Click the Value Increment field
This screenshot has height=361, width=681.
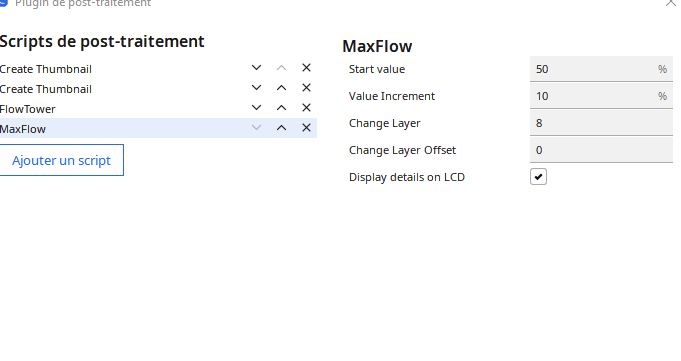601,96
